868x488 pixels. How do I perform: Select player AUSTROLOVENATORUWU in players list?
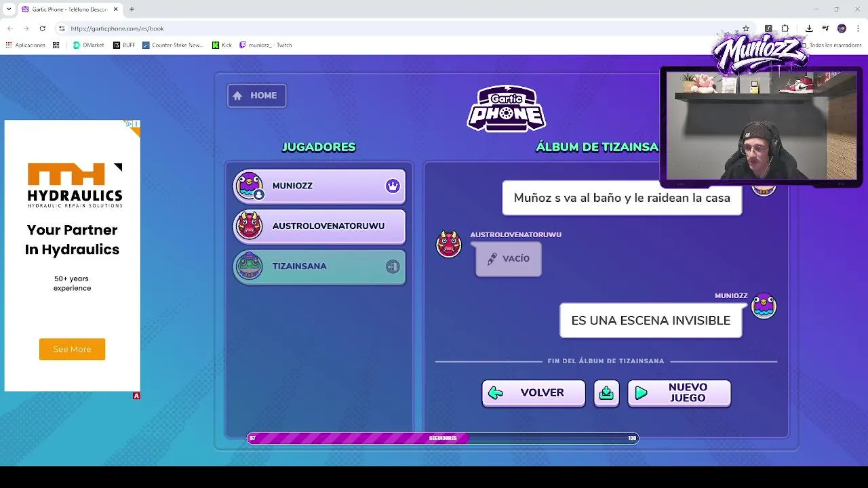(319, 226)
